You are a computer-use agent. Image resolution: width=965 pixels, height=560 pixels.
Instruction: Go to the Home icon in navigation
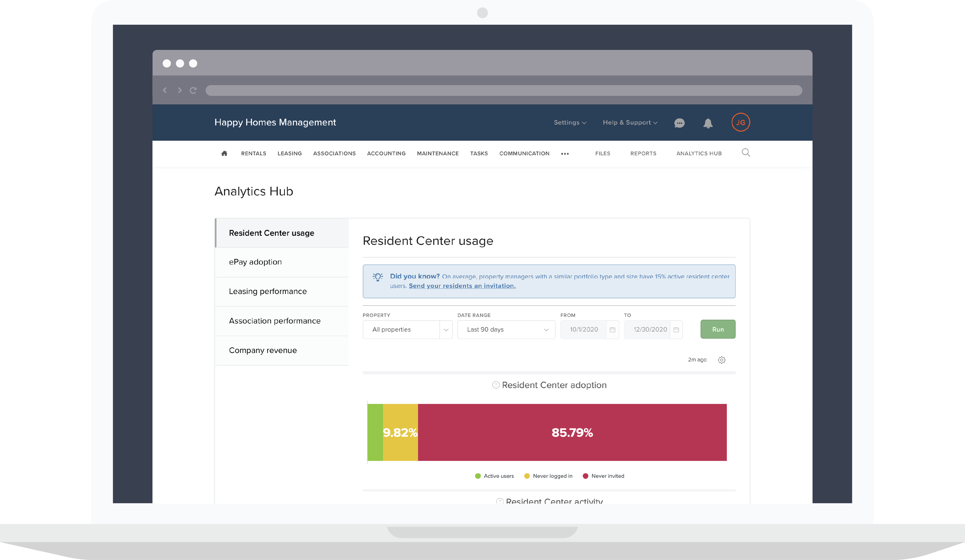pyautogui.click(x=224, y=153)
